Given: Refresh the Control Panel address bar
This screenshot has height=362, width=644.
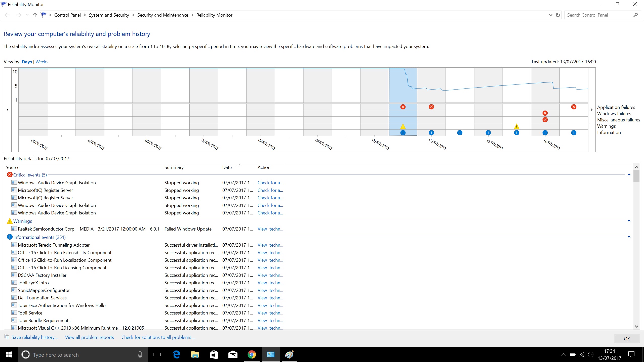Looking at the screenshot, I should 558,15.
